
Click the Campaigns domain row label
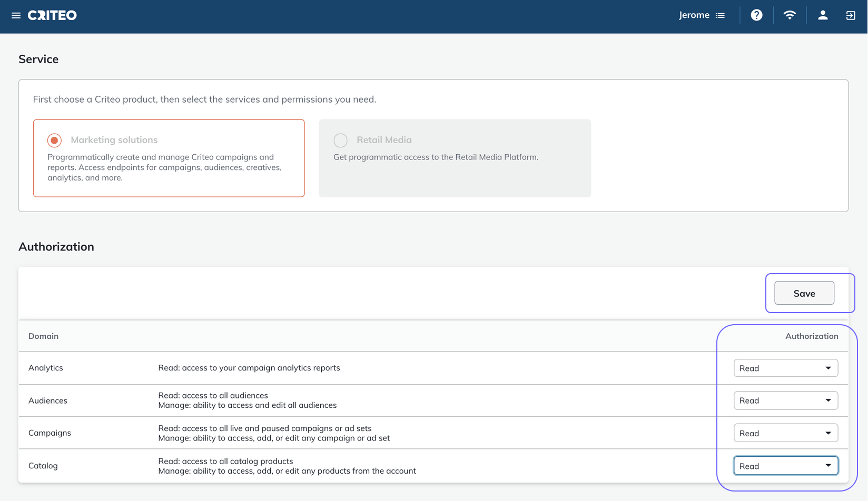(50, 433)
